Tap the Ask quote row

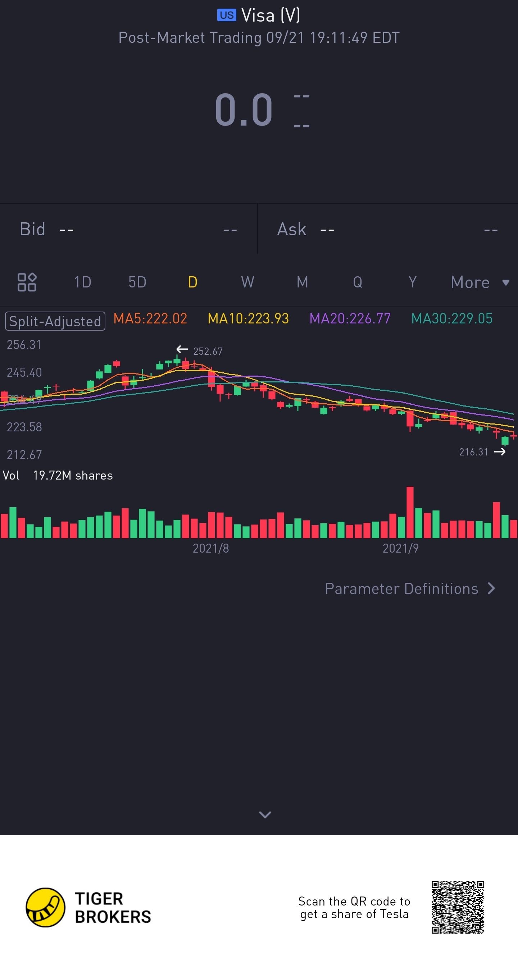(388, 230)
